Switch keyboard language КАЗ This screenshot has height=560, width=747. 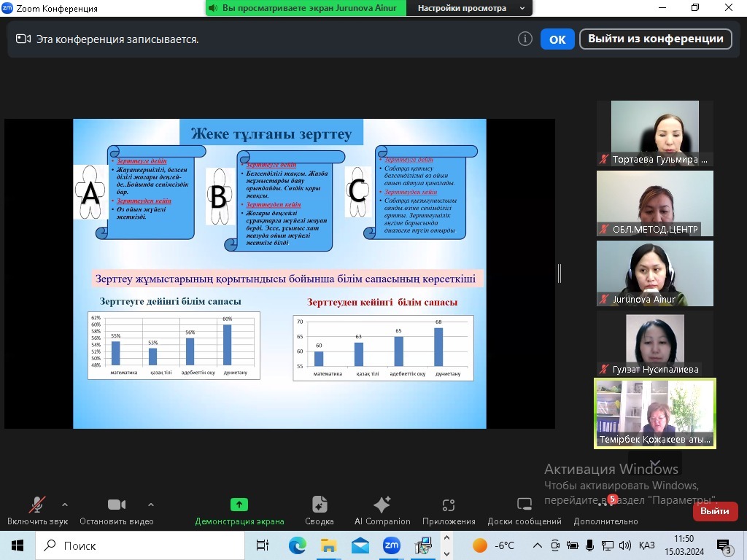click(x=646, y=545)
